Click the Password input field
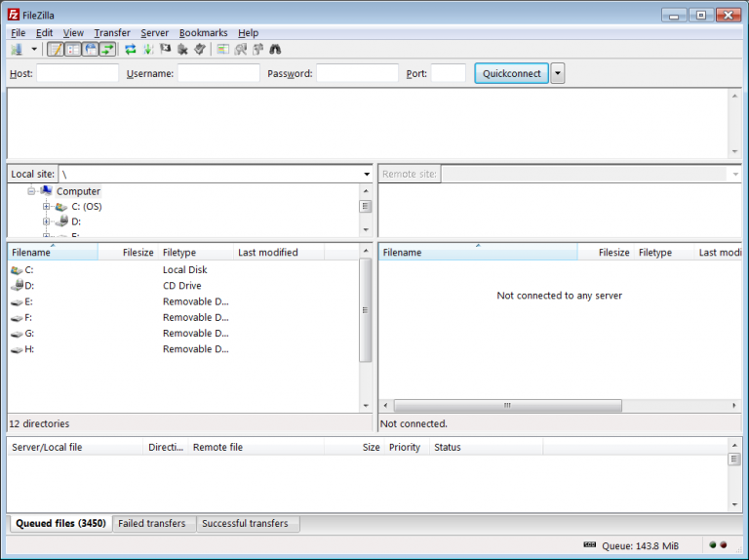This screenshot has height=560, width=749. pos(357,73)
